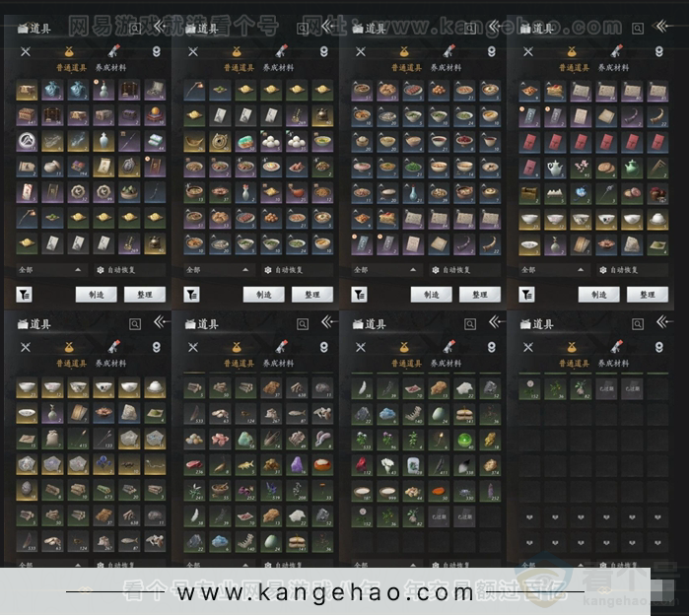Select the brush category icon in the top-left panel

coord(113,51)
